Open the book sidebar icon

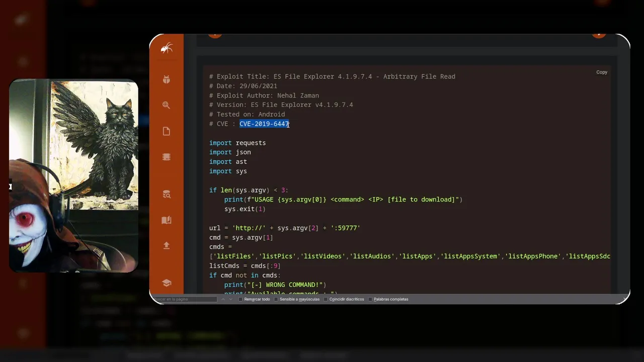tap(167, 220)
